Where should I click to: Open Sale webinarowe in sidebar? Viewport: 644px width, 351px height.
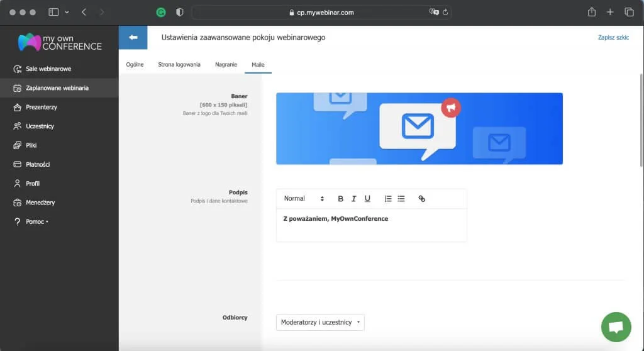pos(48,69)
